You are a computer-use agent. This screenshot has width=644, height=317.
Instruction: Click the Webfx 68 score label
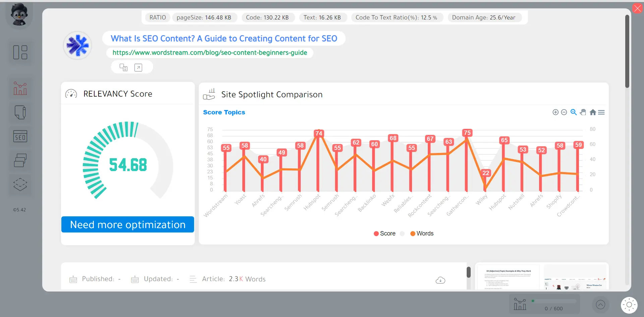[393, 138]
